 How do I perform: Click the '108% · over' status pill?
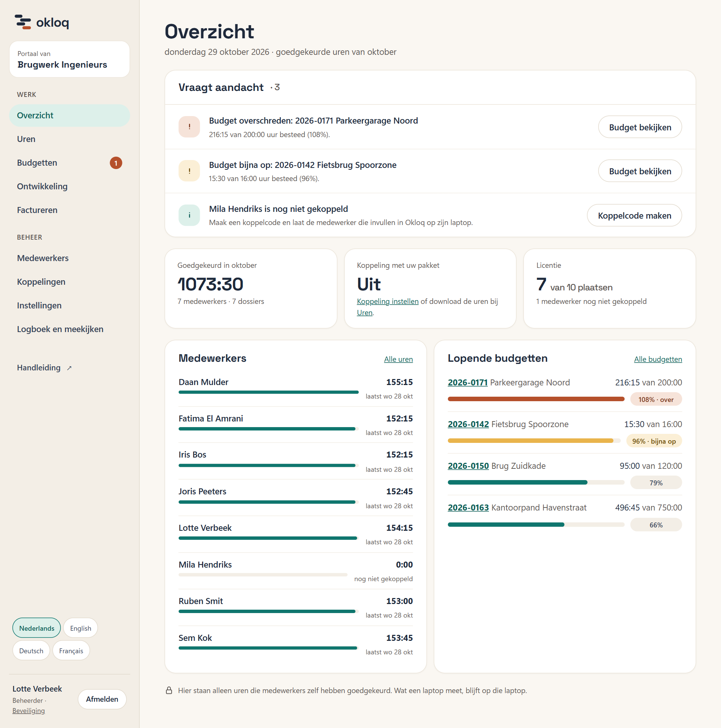[x=655, y=399]
